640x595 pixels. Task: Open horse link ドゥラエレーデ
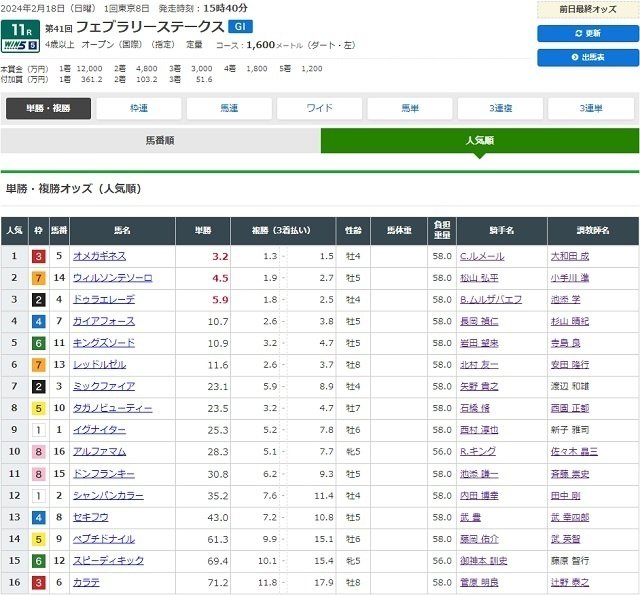(104, 300)
